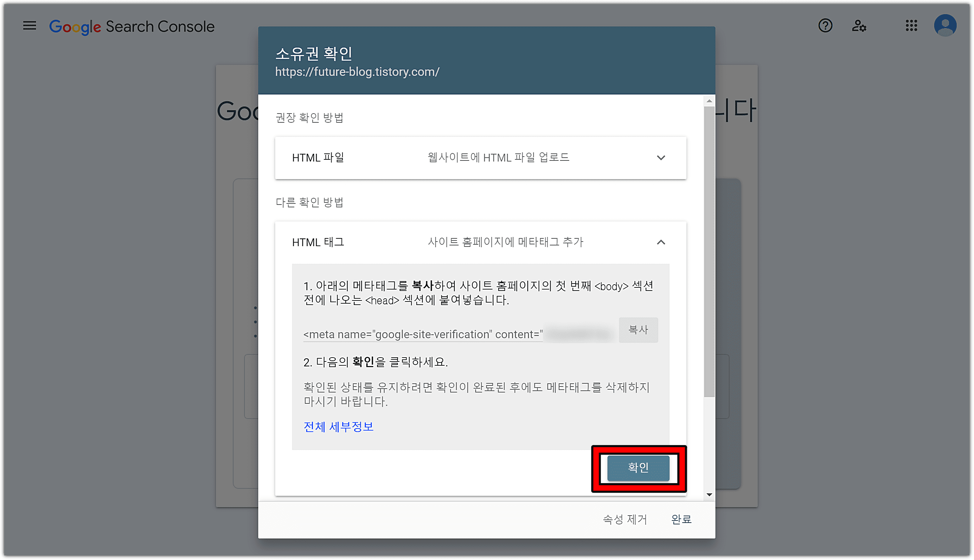Click 복사 to copy the meta tag
974x560 pixels.
pos(638,330)
